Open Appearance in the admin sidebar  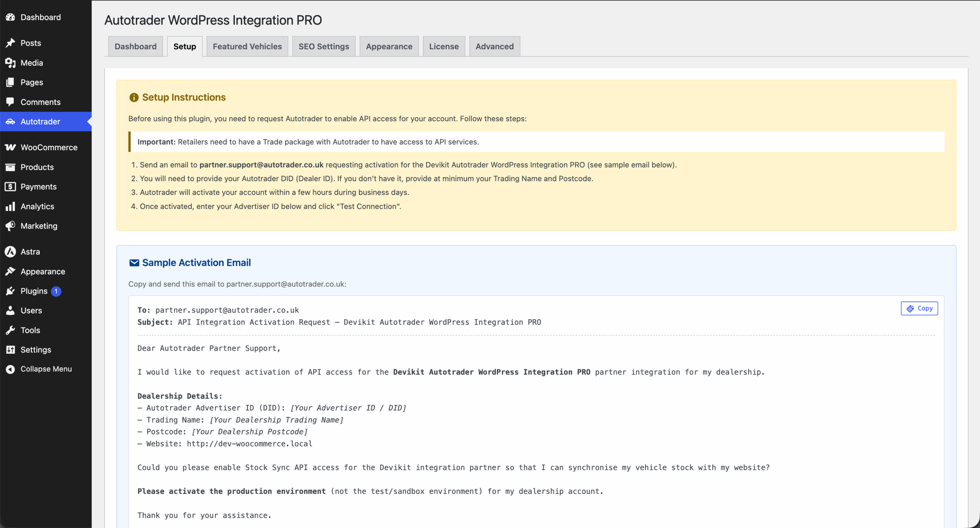[46, 271]
